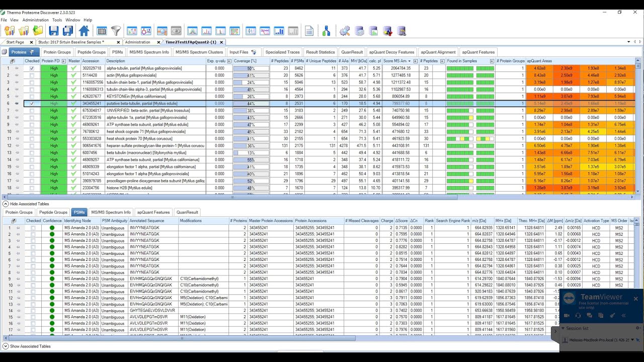Check the histone H2B row checkbox
Image resolution: width=644 pixels, height=362 pixels.
coord(32,188)
